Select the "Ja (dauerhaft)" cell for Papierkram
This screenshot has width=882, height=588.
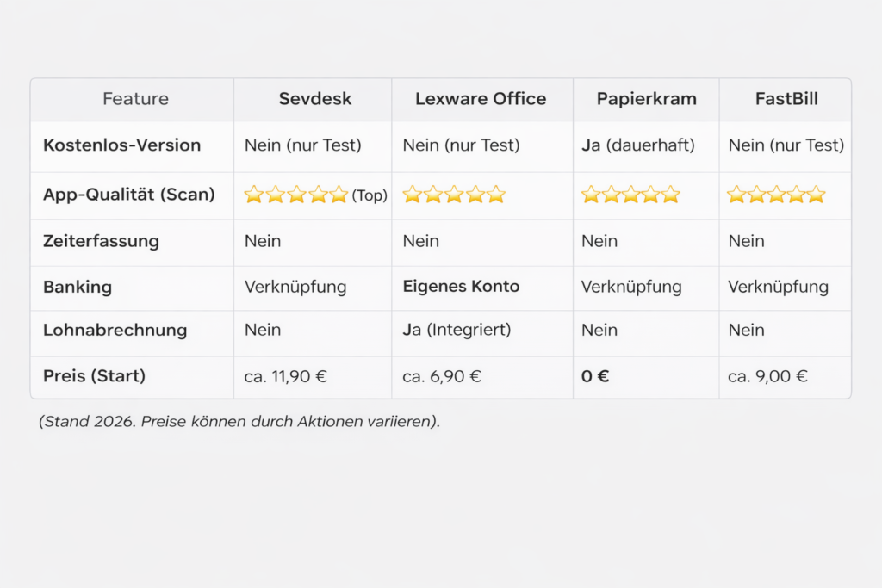click(637, 145)
